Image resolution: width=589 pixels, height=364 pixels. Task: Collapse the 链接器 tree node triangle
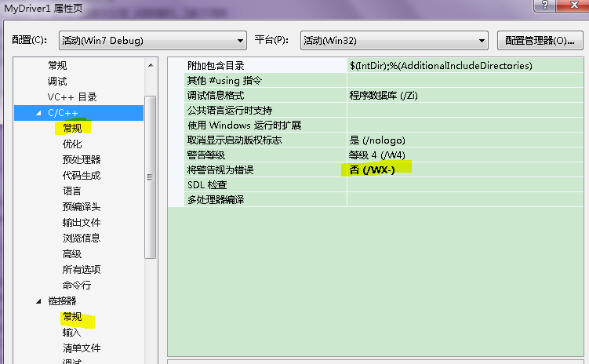click(x=38, y=301)
